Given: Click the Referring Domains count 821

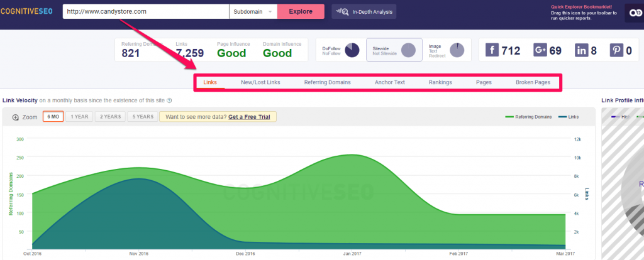Looking at the screenshot, I should click(x=131, y=53).
